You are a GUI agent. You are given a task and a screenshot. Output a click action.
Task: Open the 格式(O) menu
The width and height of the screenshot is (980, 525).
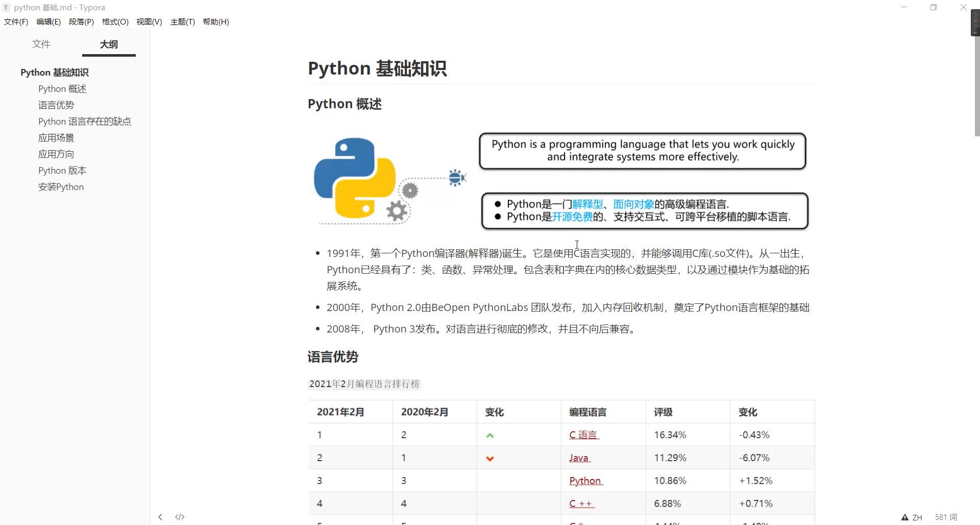point(115,22)
